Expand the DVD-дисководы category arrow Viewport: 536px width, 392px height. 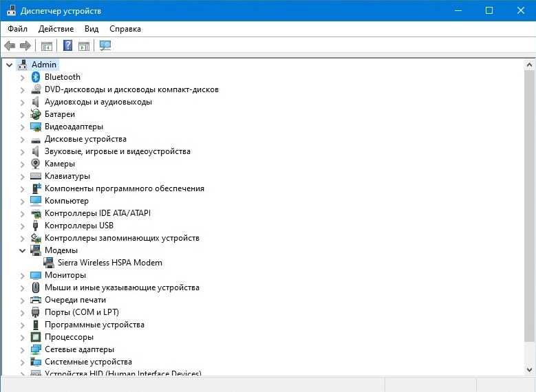pyautogui.click(x=23, y=89)
